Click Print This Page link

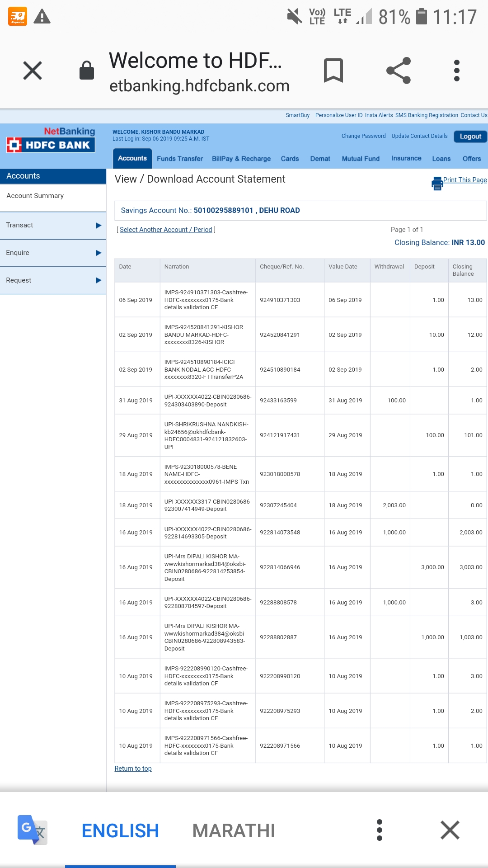[x=465, y=180]
